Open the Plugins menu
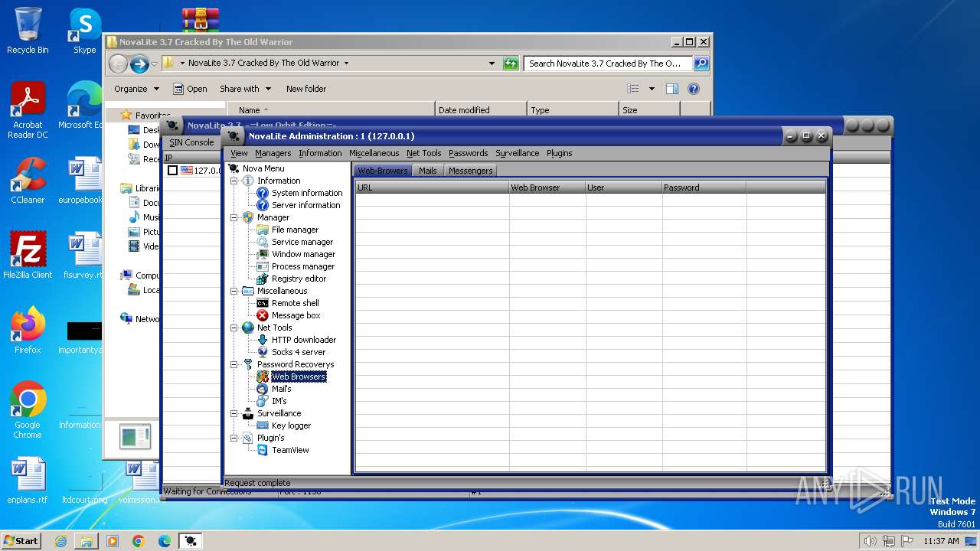This screenshot has height=551, width=980. [560, 153]
